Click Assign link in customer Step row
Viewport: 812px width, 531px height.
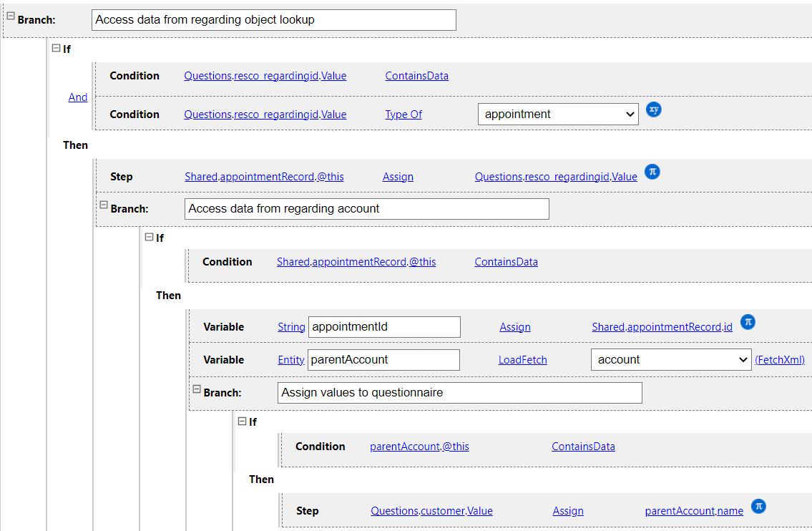click(567, 511)
